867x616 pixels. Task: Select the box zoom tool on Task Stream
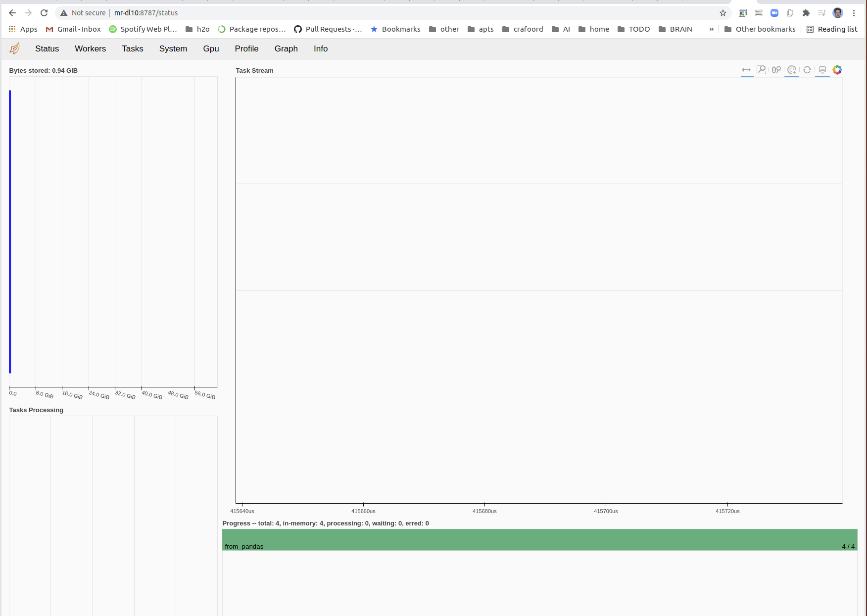pyautogui.click(x=762, y=70)
